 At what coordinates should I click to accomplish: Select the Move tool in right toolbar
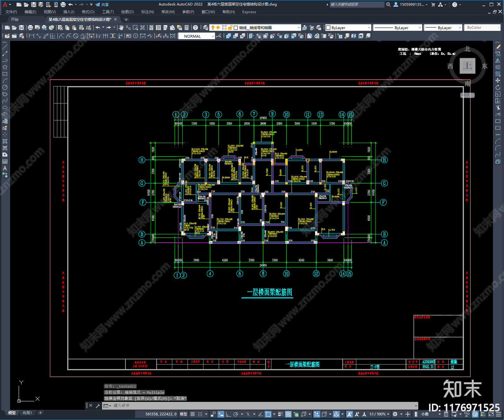[498, 81]
